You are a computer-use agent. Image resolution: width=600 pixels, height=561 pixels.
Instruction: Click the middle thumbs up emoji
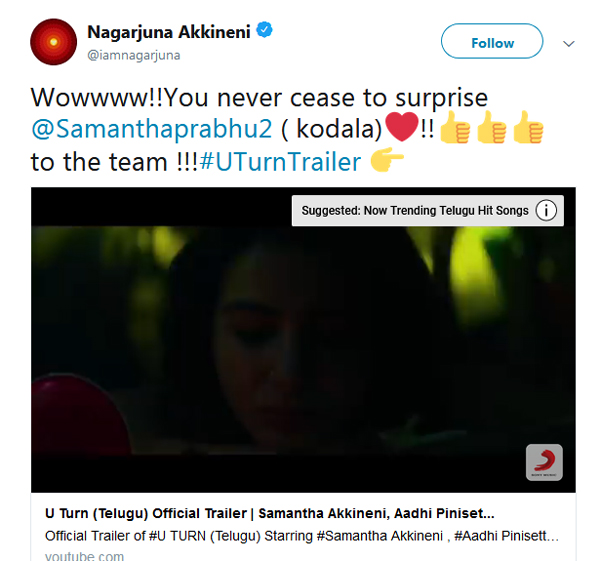(x=491, y=127)
